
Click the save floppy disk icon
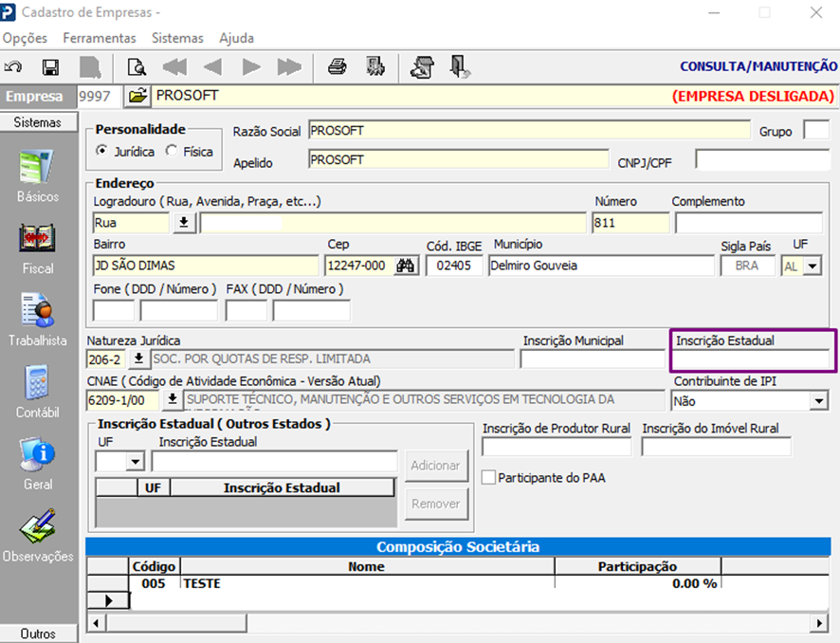(50, 67)
